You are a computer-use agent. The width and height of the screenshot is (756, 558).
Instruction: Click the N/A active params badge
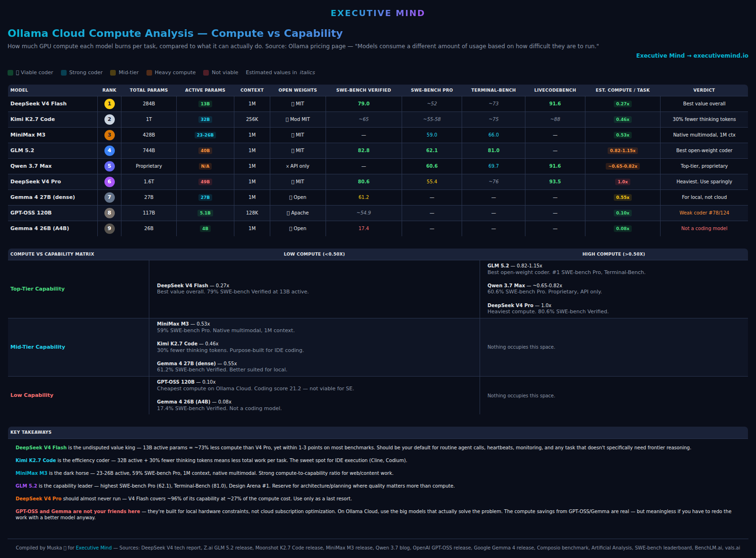[205, 166]
